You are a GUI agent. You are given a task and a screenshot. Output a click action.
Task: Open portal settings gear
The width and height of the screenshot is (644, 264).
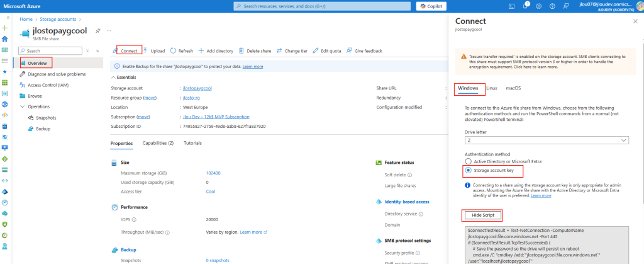click(539, 6)
